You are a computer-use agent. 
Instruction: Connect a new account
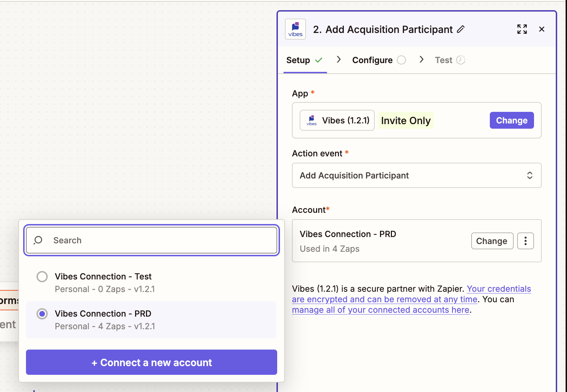point(152,362)
